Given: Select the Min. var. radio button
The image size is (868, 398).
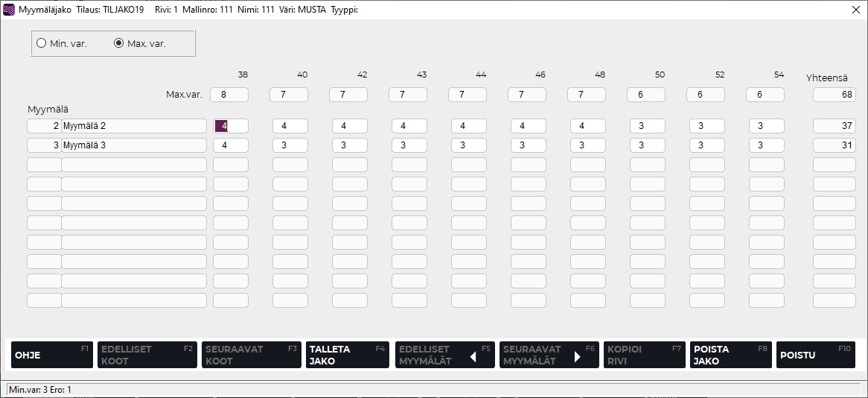Looking at the screenshot, I should click(42, 43).
